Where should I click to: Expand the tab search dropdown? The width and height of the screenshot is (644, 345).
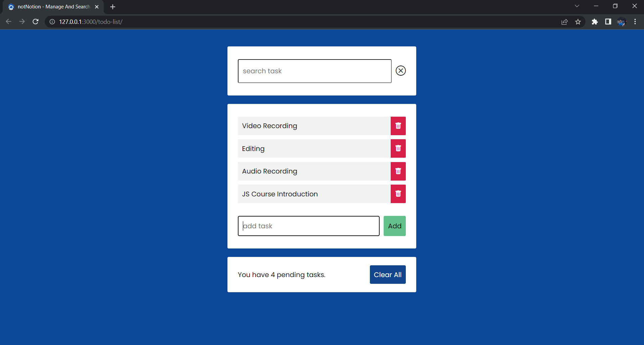coord(577,6)
